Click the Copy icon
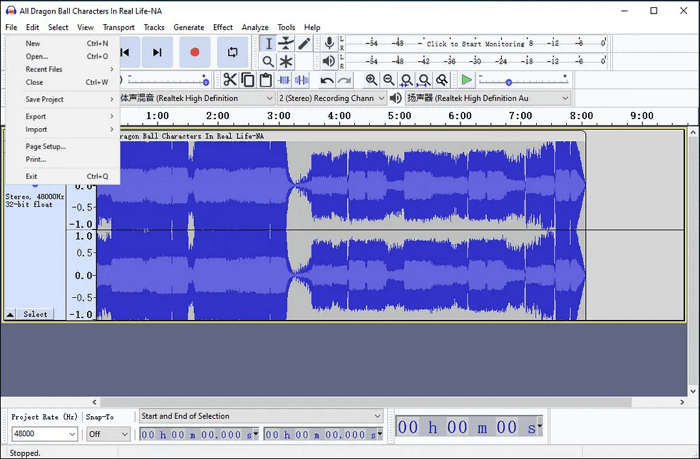 click(x=248, y=80)
